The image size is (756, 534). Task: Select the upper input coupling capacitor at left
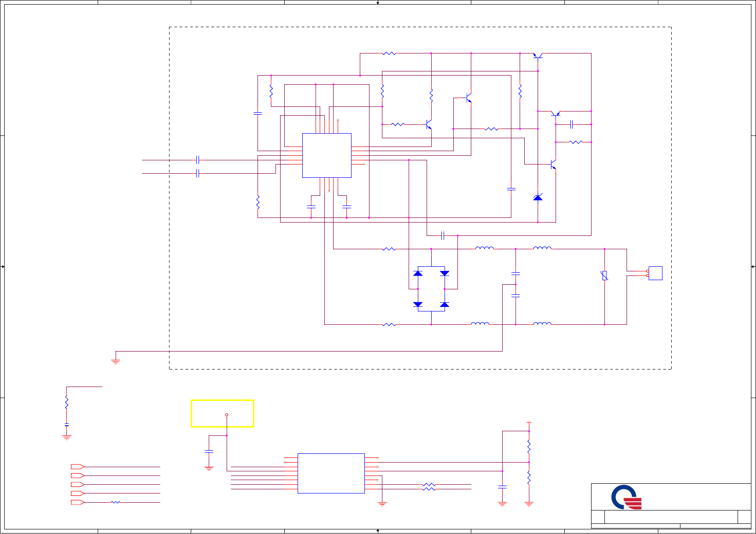(x=198, y=160)
